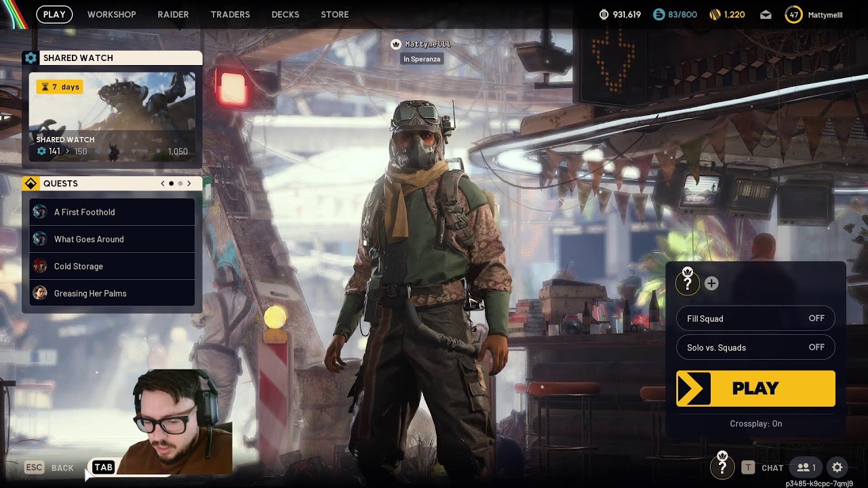Select the squad leader question-mark slot above Fill Squad
868x488 pixels.
click(688, 282)
